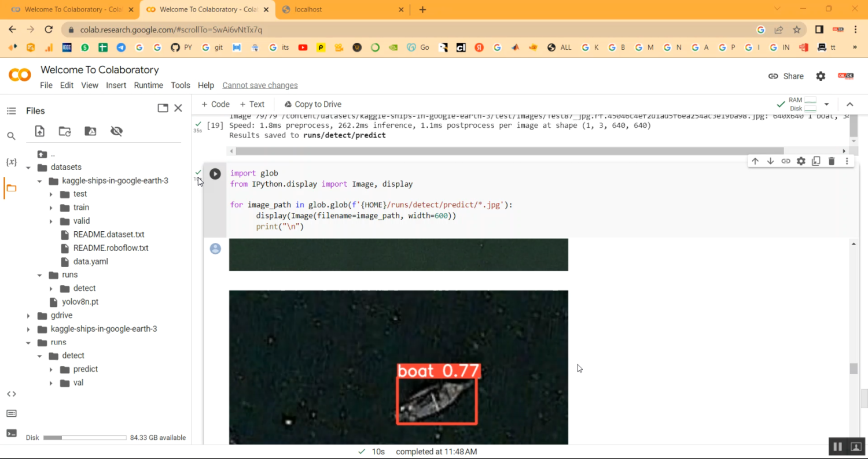Switch to the localhost browser tab

tap(343, 9)
